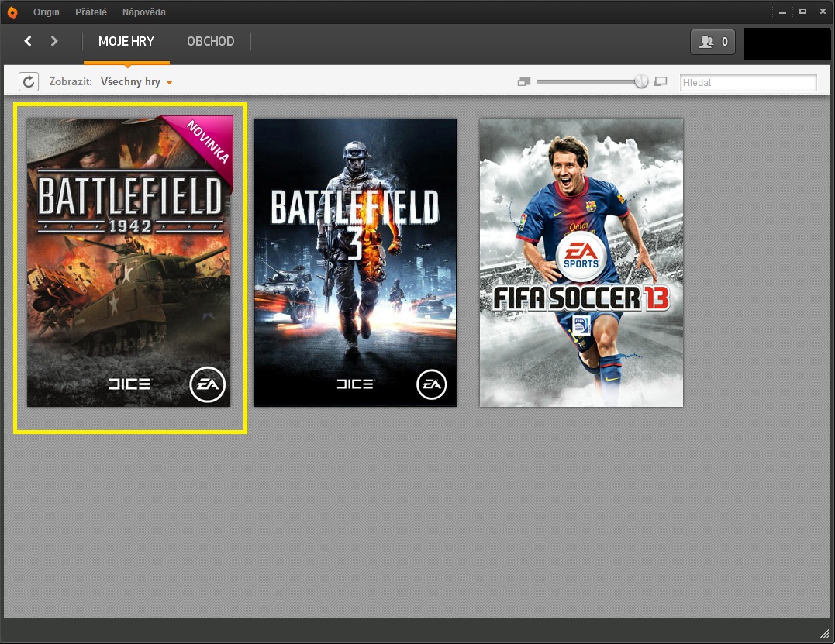
Task: Click the large tiles size icon
Action: 661,82
